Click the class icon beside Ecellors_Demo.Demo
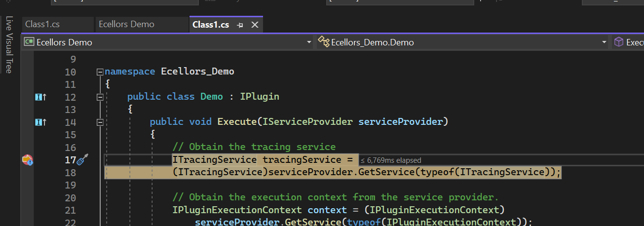 324,42
